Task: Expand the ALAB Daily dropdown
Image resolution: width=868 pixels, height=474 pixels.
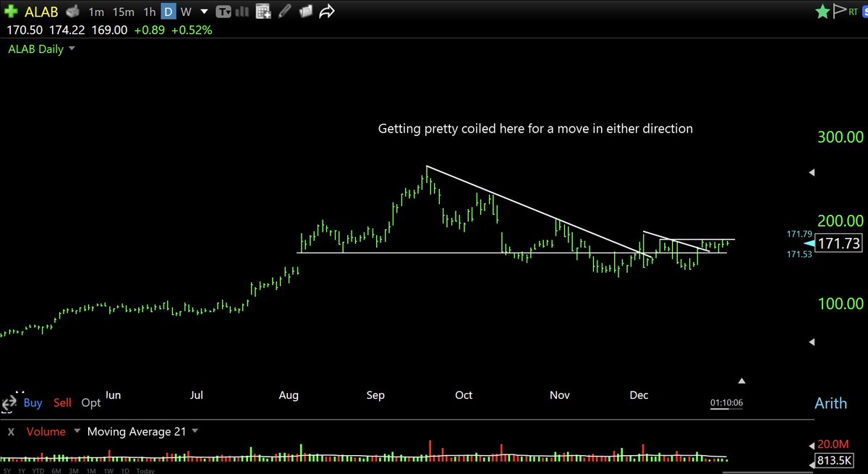Action: 73,49
